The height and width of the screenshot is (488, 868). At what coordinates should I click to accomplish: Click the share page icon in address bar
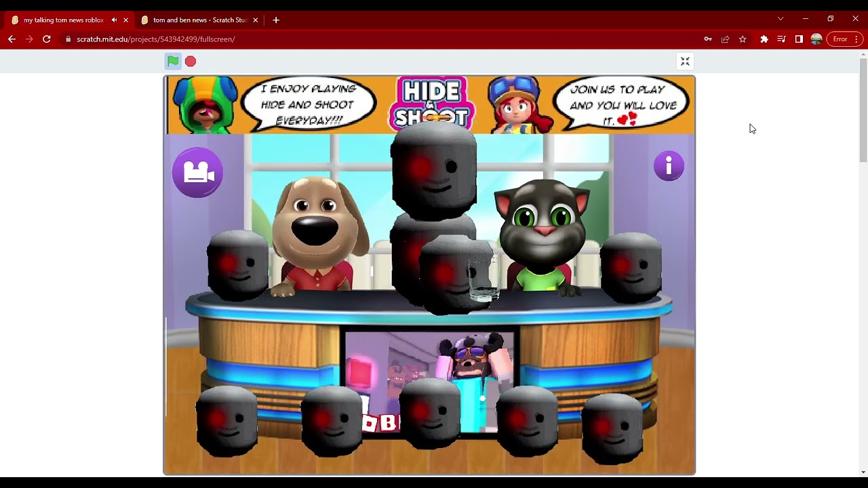(725, 39)
